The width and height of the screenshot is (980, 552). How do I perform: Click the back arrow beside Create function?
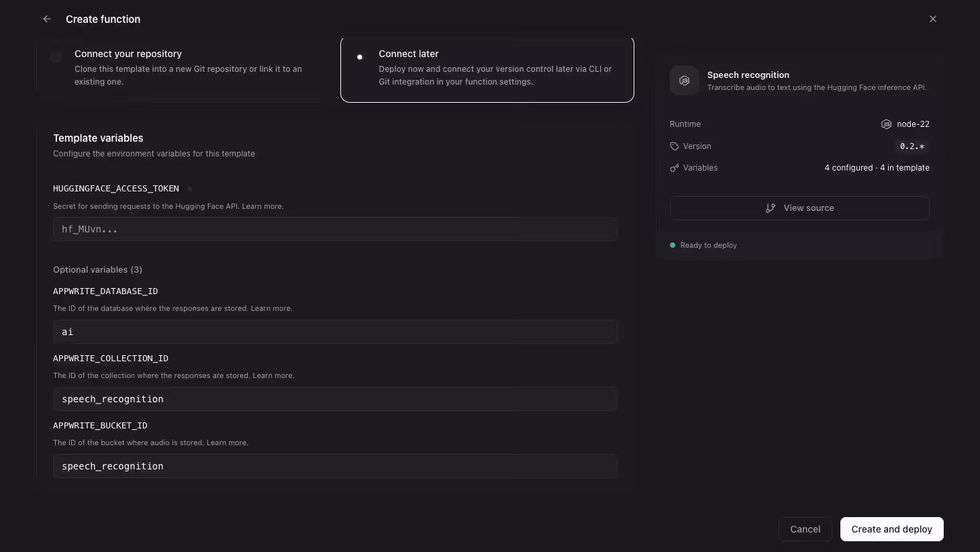[47, 19]
